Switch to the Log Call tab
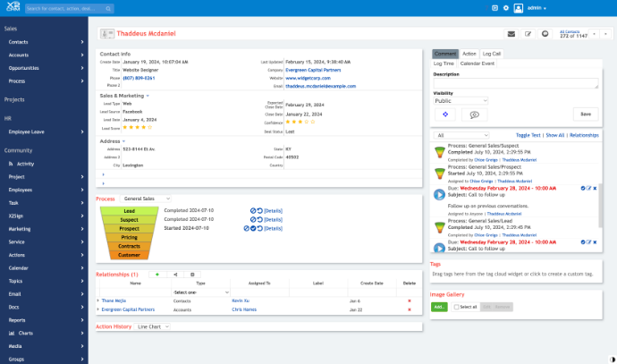Viewport: 617px width, 364px height. (x=493, y=54)
